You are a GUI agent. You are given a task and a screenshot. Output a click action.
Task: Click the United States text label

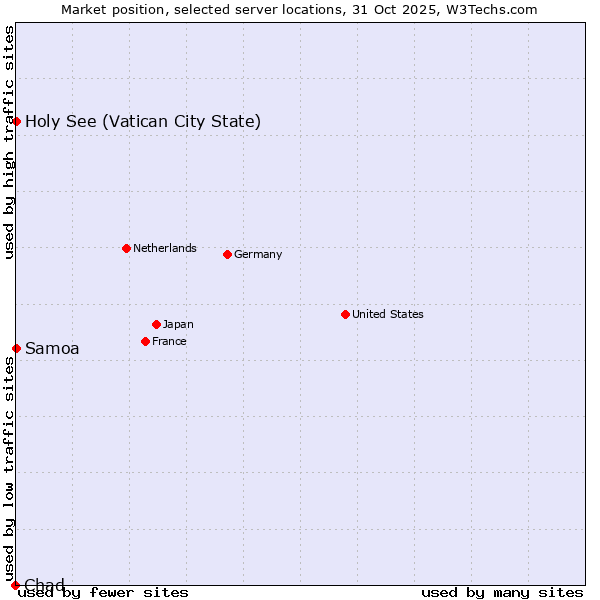tap(387, 314)
